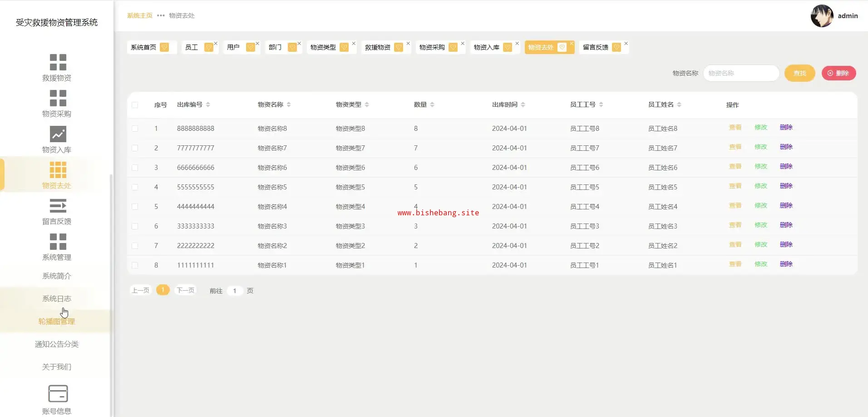Focus the 物资名称 search field
The height and width of the screenshot is (417, 868).
click(741, 73)
